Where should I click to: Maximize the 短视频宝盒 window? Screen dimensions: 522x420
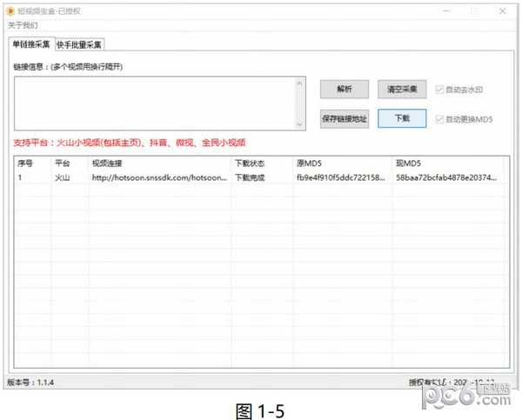tap(474, 11)
